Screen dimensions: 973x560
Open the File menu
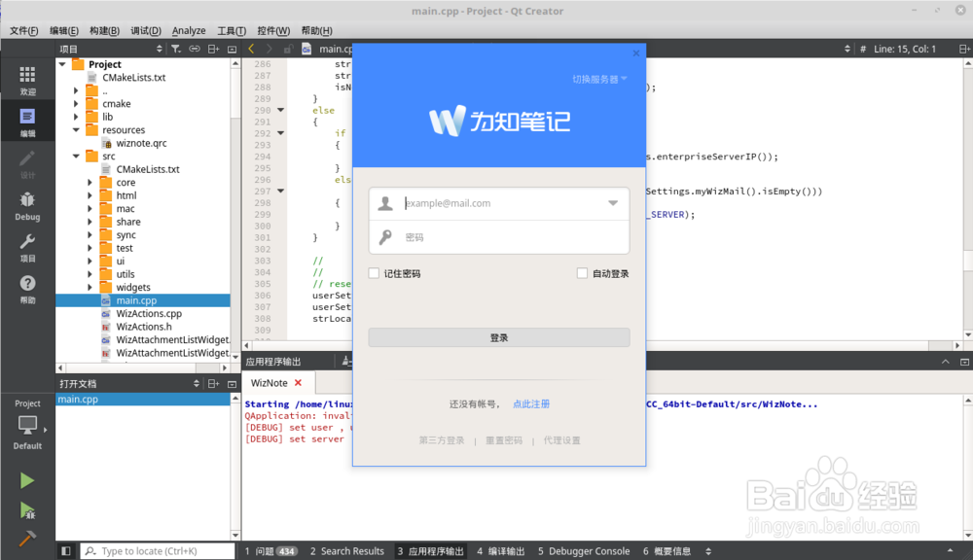(23, 30)
